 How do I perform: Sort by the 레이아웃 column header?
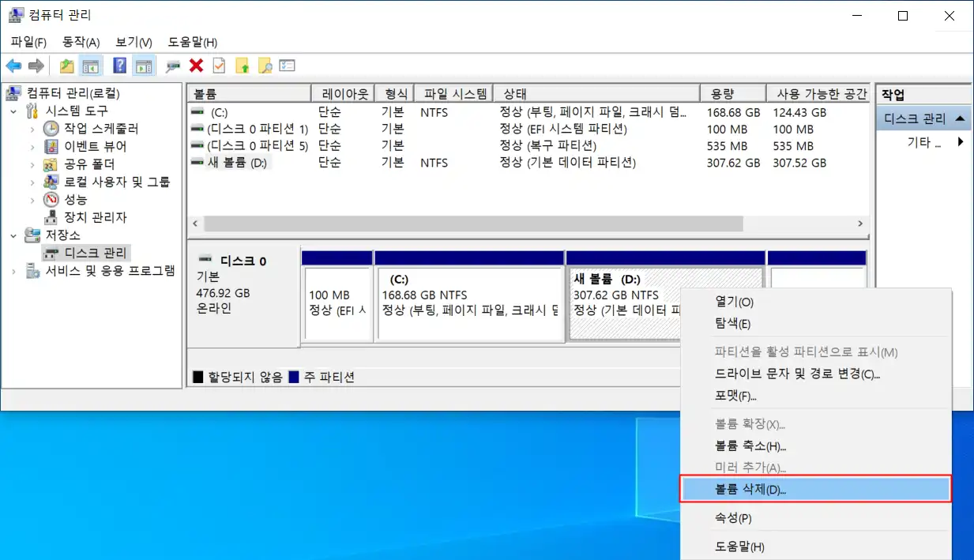343,94
